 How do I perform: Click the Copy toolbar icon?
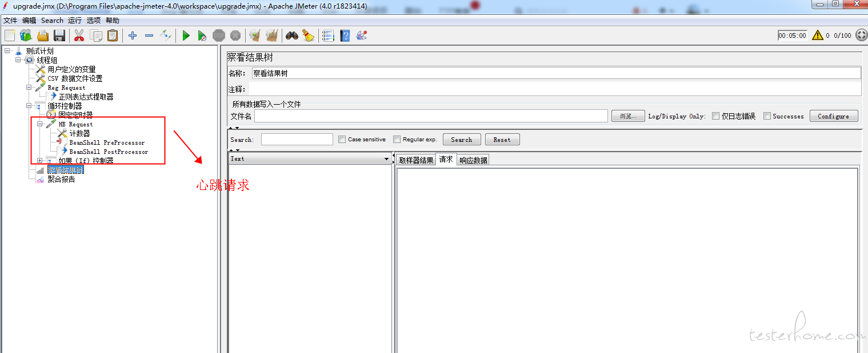point(96,35)
